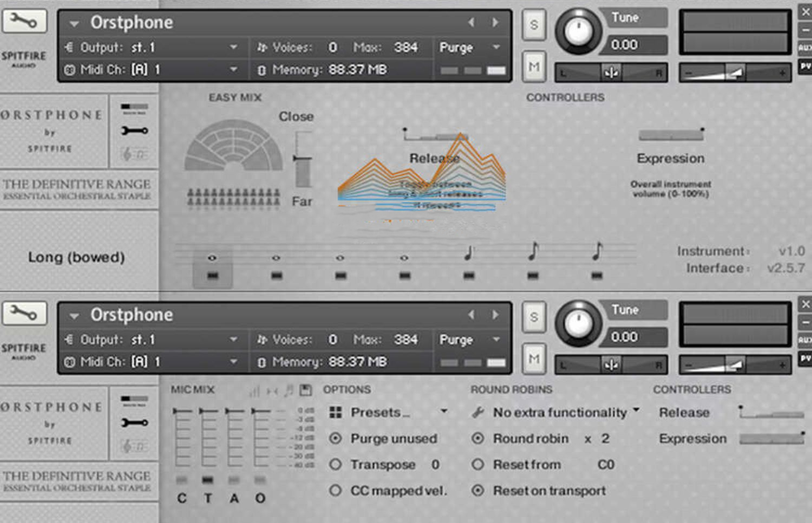812x523 pixels.
Task: Open Purge dropdown in lower instrument
Action: 496,339
